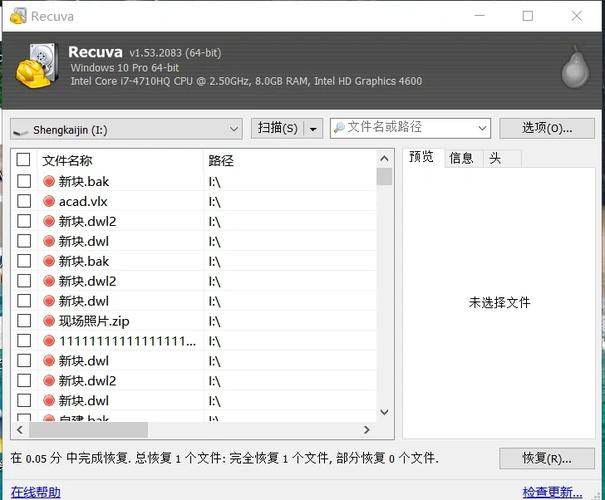This screenshot has width=605, height=500.
Task: Click the magnifier icon in the filter box
Action: point(339,127)
